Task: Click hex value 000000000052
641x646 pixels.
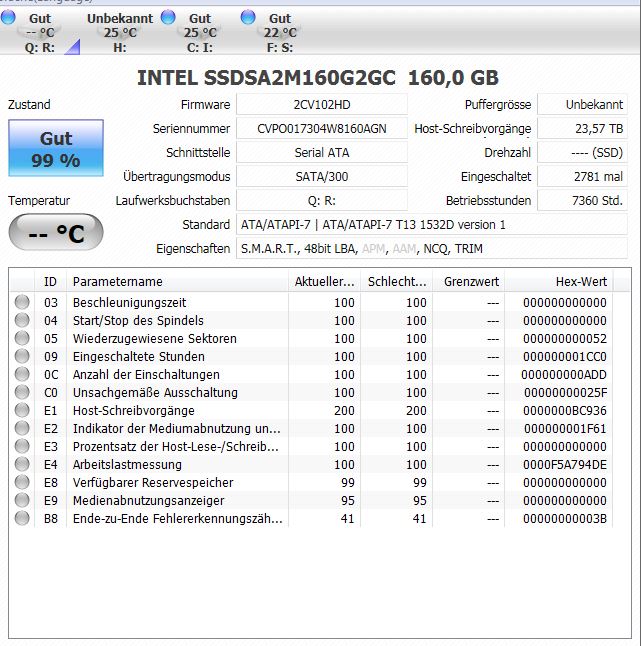Action: (565, 338)
